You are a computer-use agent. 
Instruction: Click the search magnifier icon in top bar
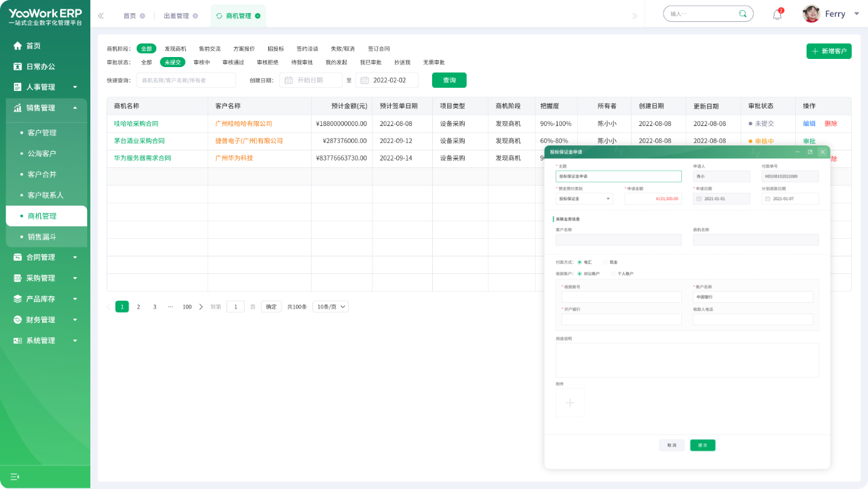click(743, 14)
